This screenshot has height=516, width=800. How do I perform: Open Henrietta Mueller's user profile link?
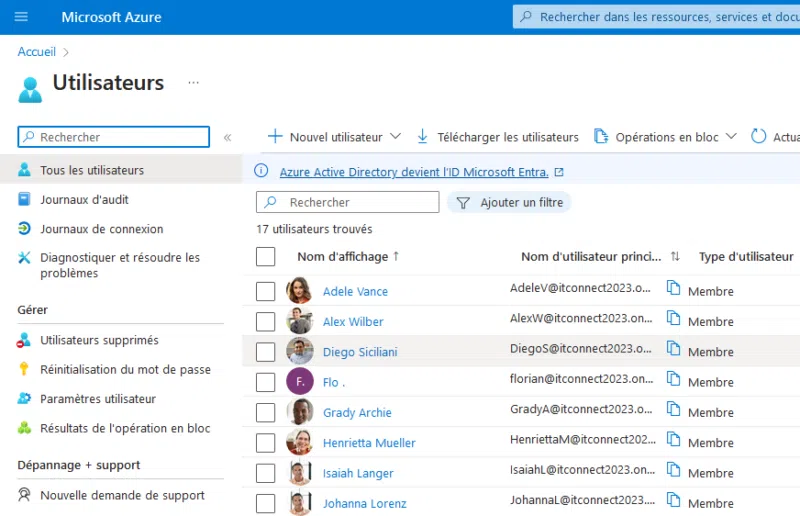[x=369, y=443]
